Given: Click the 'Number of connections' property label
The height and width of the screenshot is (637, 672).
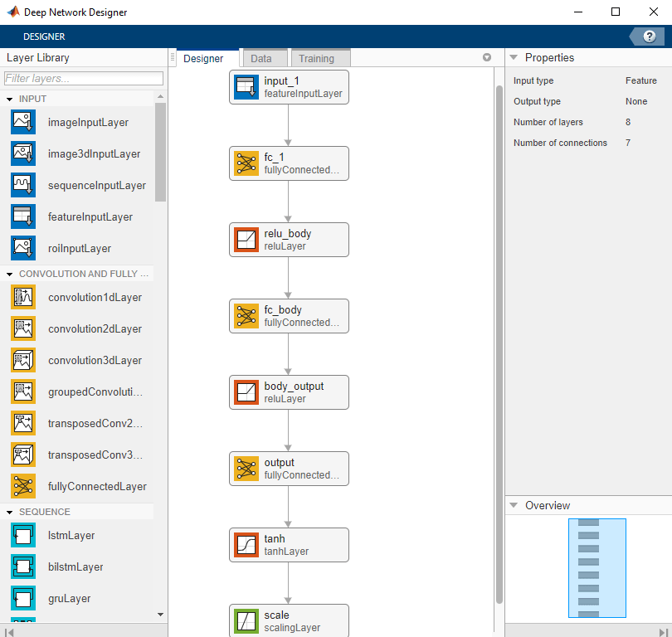Looking at the screenshot, I should [560, 143].
